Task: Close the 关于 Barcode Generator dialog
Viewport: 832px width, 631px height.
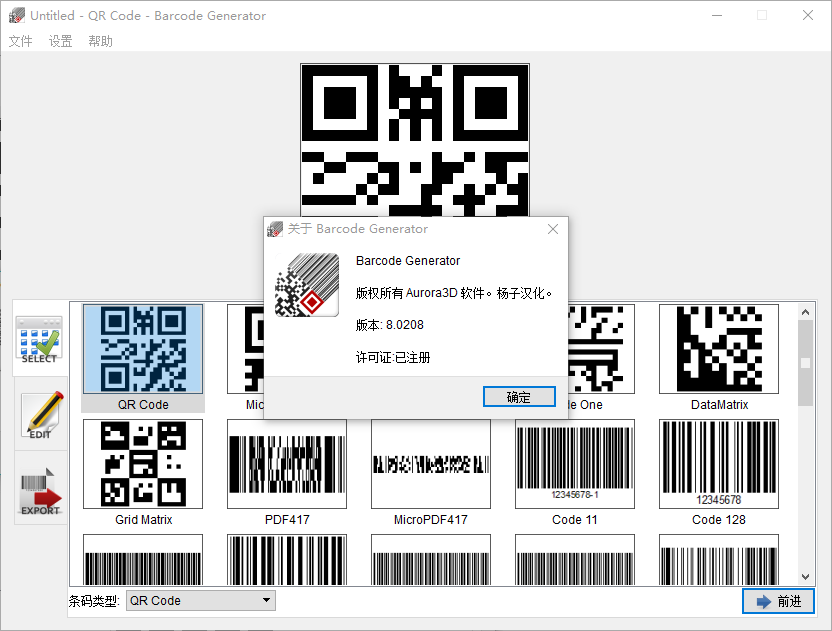Action: tap(552, 229)
